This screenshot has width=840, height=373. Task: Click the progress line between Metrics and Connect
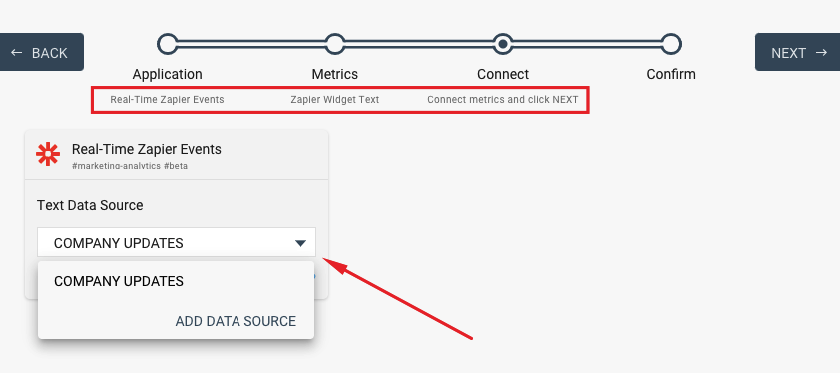[419, 44]
